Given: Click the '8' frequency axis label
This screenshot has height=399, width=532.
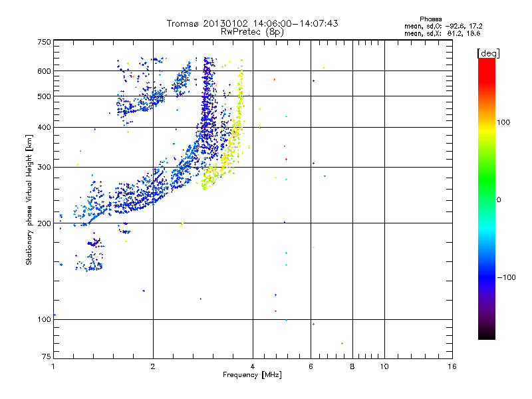Looking at the screenshot, I should pos(352,366).
